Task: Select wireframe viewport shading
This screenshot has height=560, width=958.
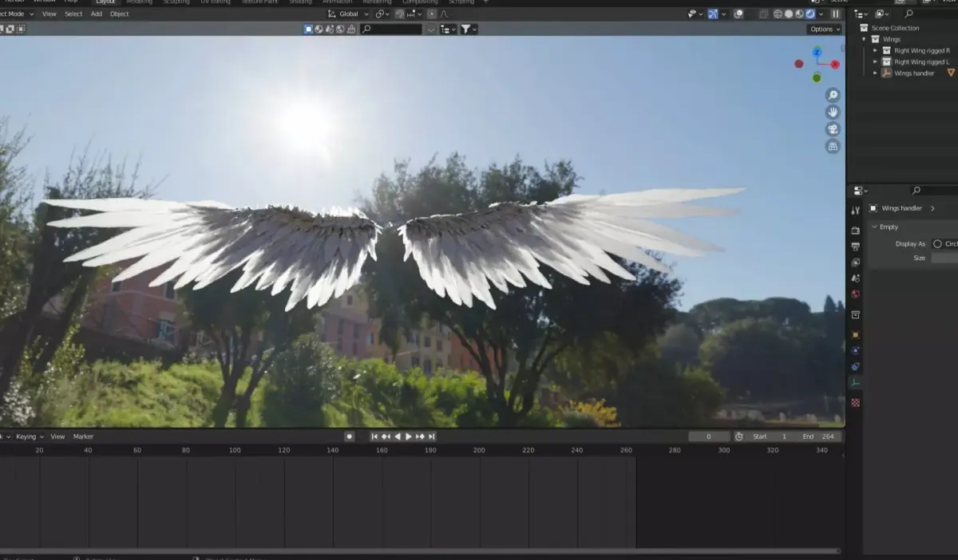Action: pyautogui.click(x=778, y=14)
